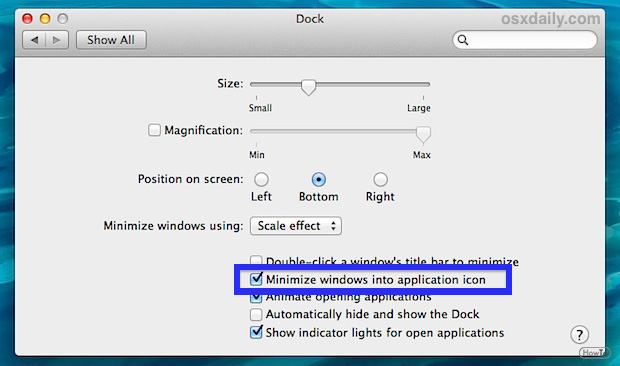The width and height of the screenshot is (620, 366).
Task: Enable Automatically hide and show the Dock
Action: (x=256, y=314)
